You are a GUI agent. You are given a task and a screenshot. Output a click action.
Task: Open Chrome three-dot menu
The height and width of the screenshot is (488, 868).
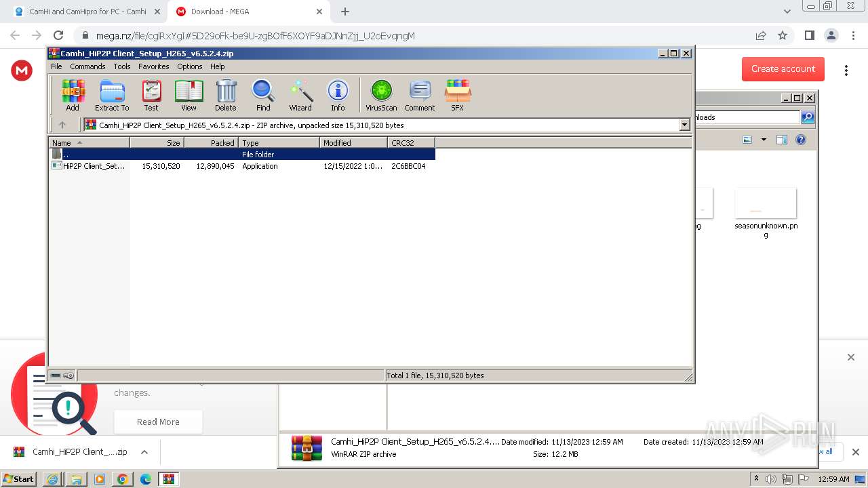852,36
